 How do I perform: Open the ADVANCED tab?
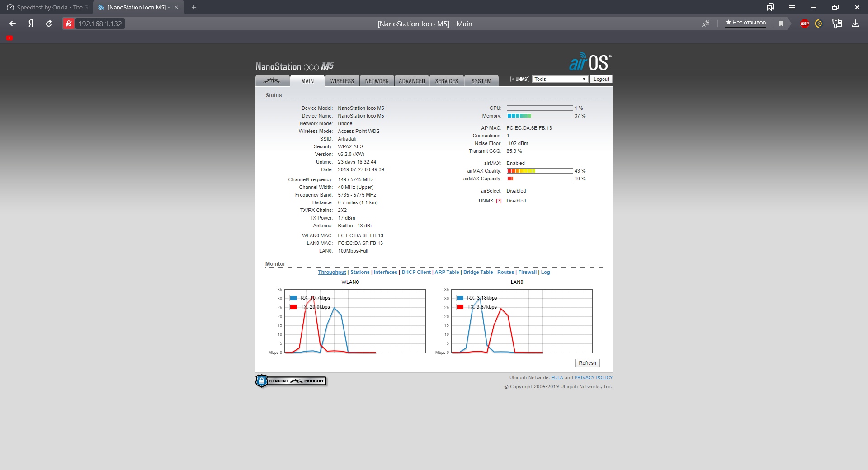(412, 81)
